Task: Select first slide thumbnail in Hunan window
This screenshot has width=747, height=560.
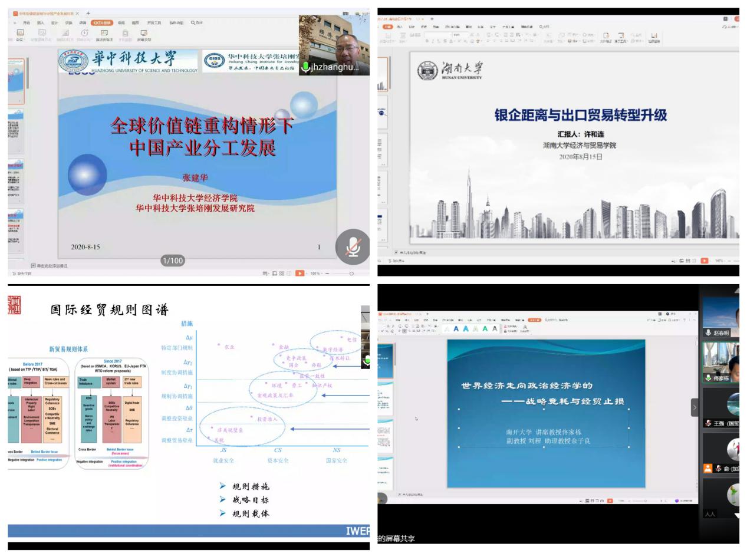Action: tap(383, 74)
